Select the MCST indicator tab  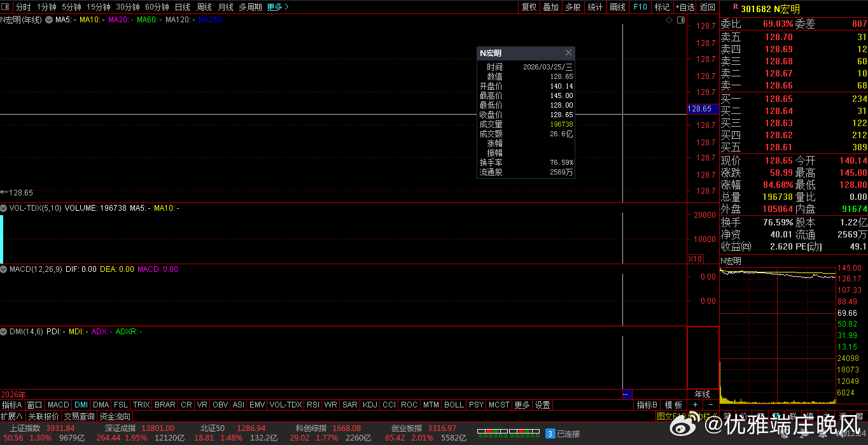click(x=499, y=405)
